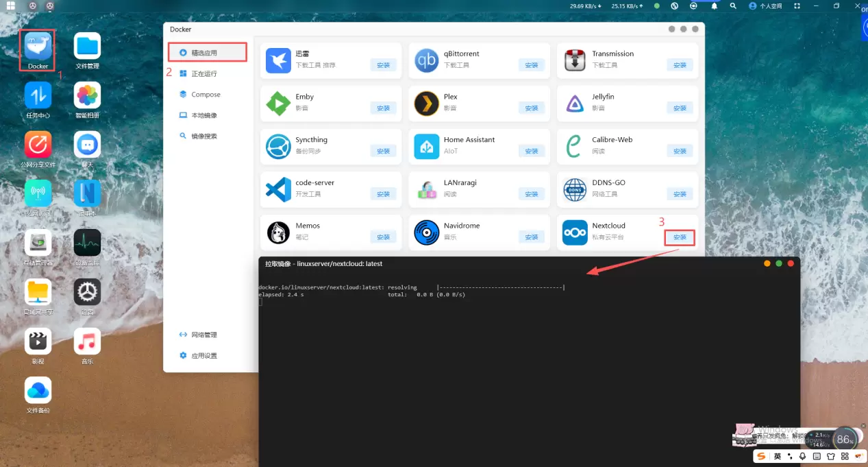Viewport: 868px width, 467px height.
Task: Open the 智能相册 photo album app
Action: pos(87,96)
